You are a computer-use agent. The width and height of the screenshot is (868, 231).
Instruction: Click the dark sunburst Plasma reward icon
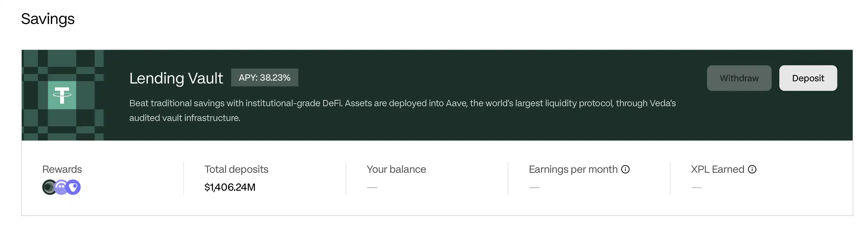pos(49,187)
